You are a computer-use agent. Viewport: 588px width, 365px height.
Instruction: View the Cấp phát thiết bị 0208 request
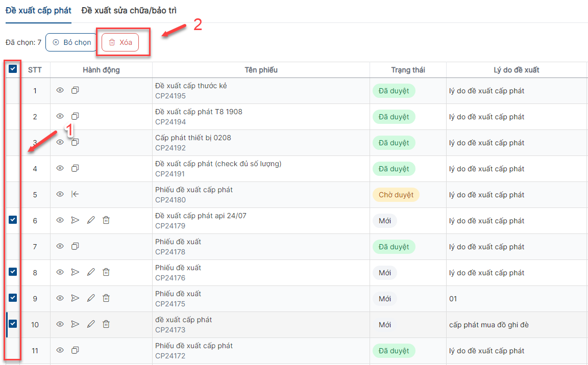pos(60,142)
